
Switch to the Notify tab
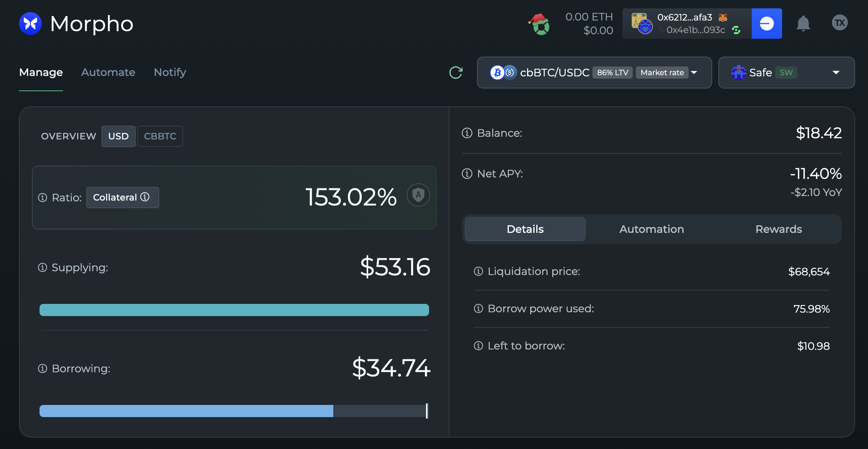point(170,72)
